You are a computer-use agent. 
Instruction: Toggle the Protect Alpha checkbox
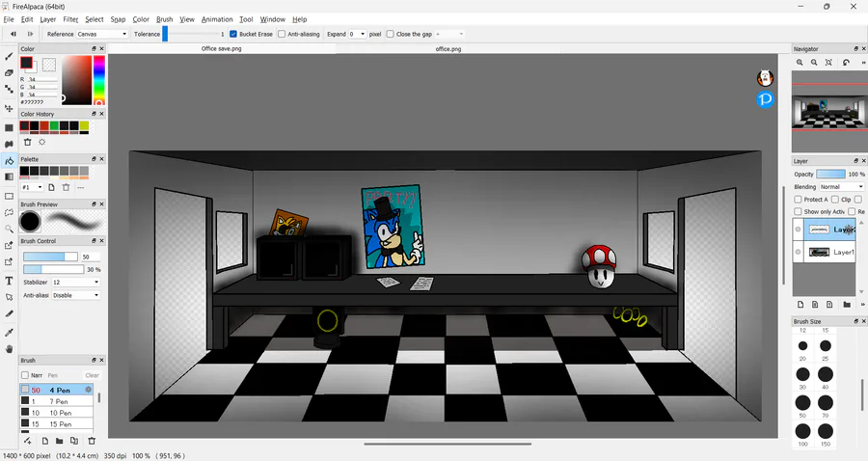pyautogui.click(x=798, y=200)
